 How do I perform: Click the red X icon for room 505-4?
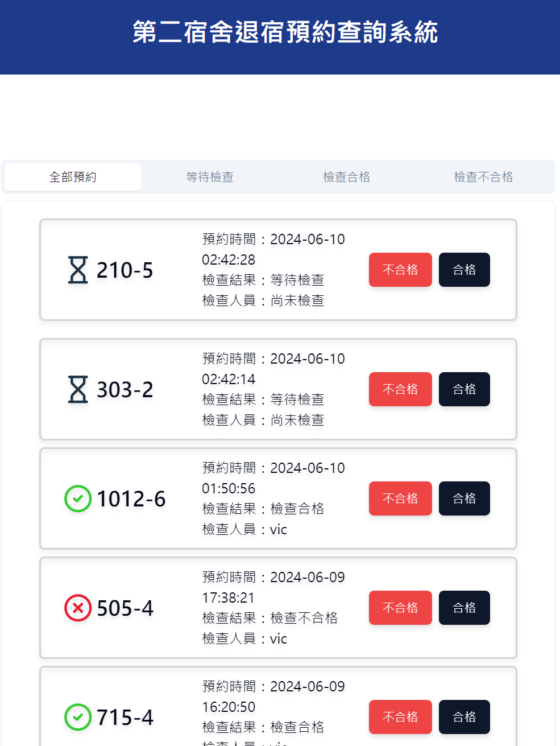coord(77,608)
